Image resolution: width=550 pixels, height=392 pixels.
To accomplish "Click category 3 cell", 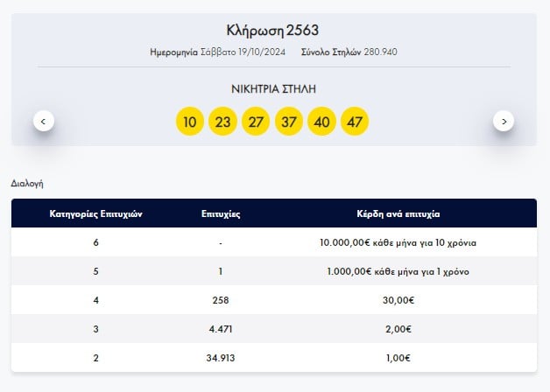I will click(95, 329).
